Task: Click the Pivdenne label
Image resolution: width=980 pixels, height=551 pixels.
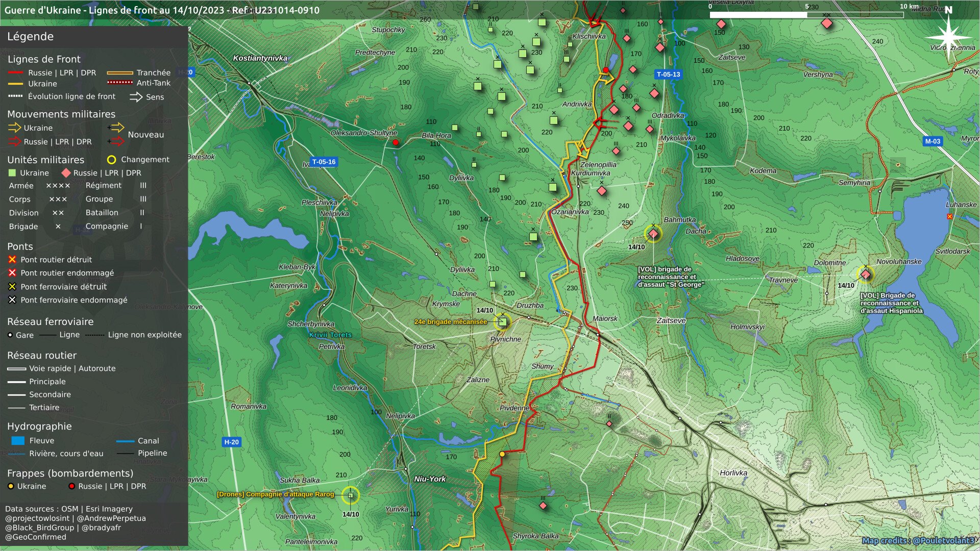Action: point(514,408)
